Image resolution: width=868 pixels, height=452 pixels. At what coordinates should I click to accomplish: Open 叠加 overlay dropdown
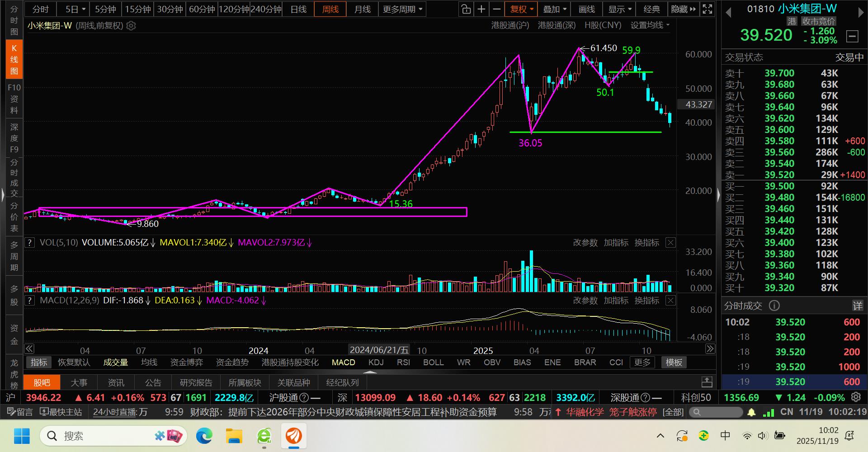[x=554, y=9]
